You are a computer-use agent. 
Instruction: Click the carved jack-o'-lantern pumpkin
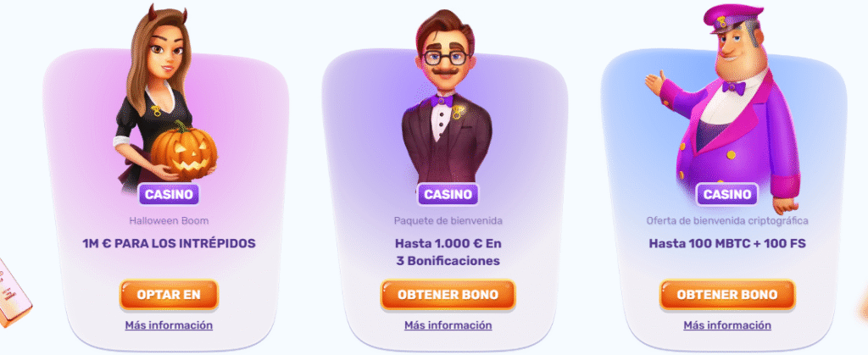[x=183, y=149]
